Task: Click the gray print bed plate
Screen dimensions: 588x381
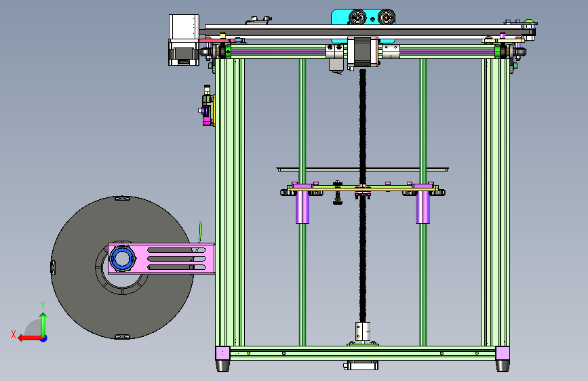Action: click(363, 169)
